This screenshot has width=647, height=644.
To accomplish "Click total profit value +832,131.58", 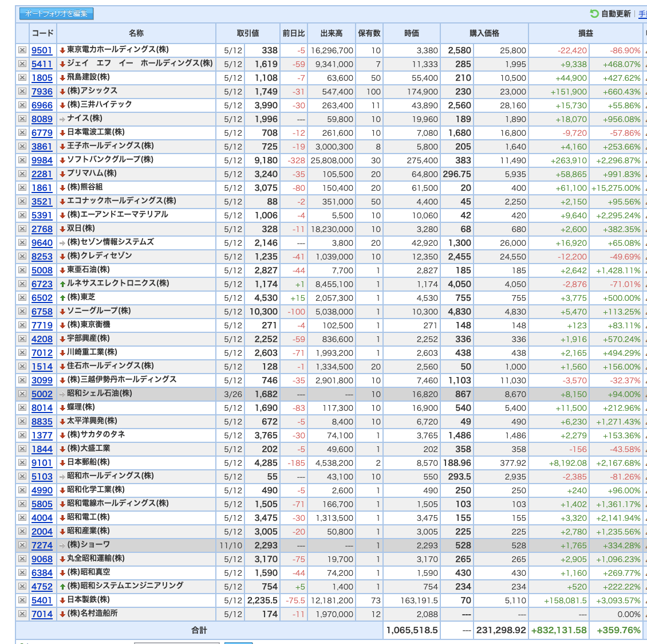I will [559, 630].
